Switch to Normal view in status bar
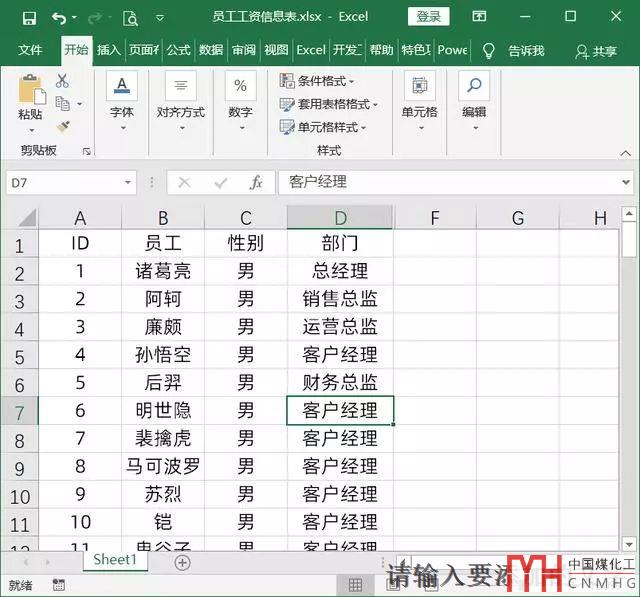The image size is (640, 597). click(x=354, y=585)
